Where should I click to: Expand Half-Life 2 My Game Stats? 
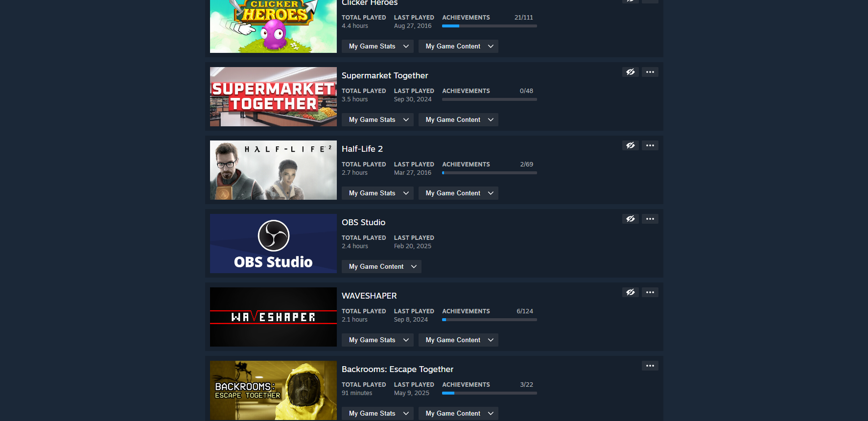[377, 193]
